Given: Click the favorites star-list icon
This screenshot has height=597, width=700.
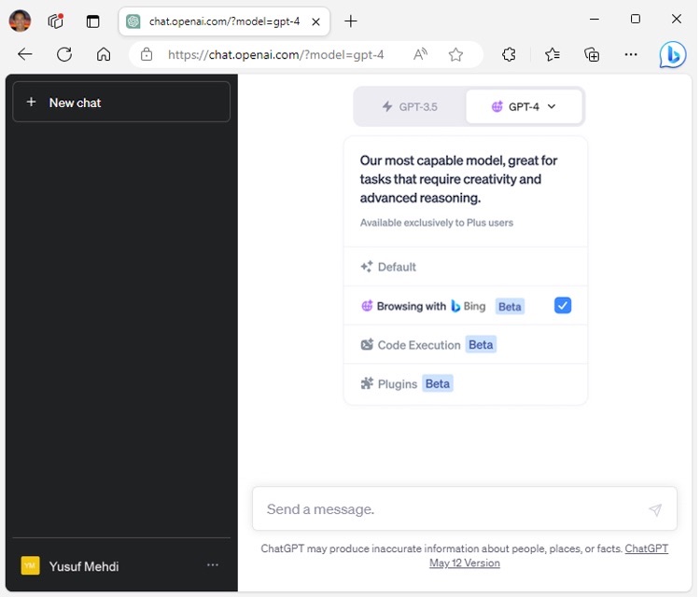Looking at the screenshot, I should pos(553,55).
